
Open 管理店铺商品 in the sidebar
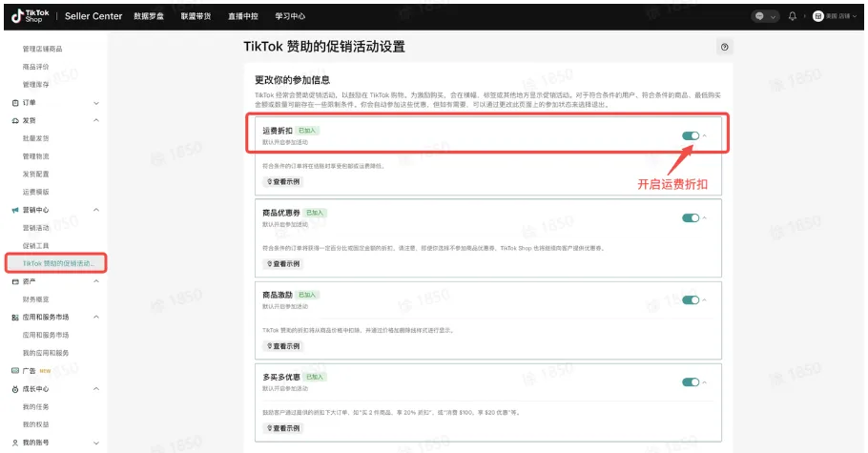click(x=42, y=49)
